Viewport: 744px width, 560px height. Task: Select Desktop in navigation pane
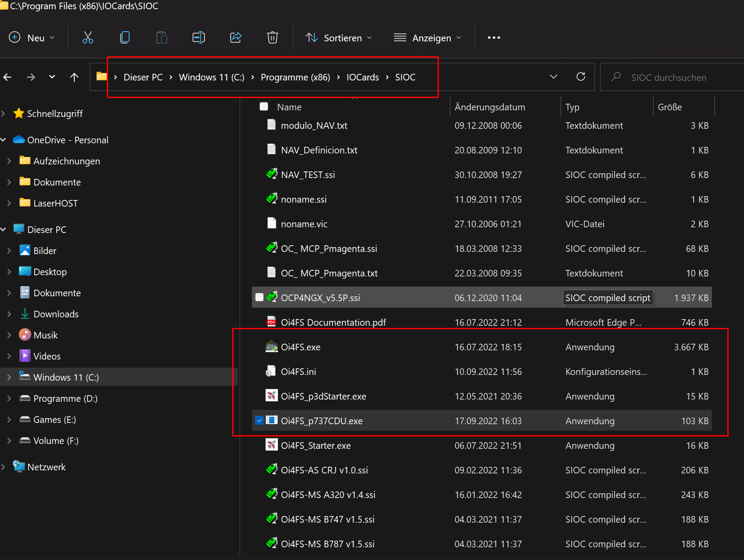coord(50,272)
